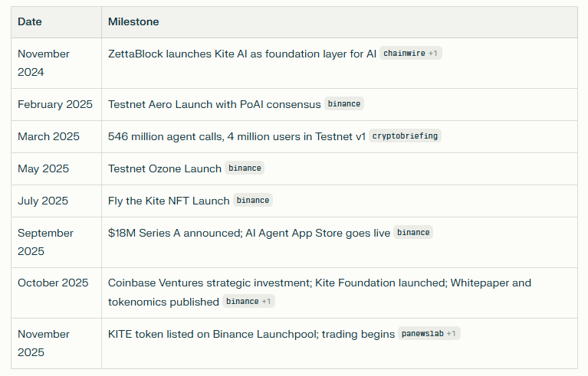Click the KITE token listed on Binance text
This screenshot has height=376, width=588.
tap(251, 334)
